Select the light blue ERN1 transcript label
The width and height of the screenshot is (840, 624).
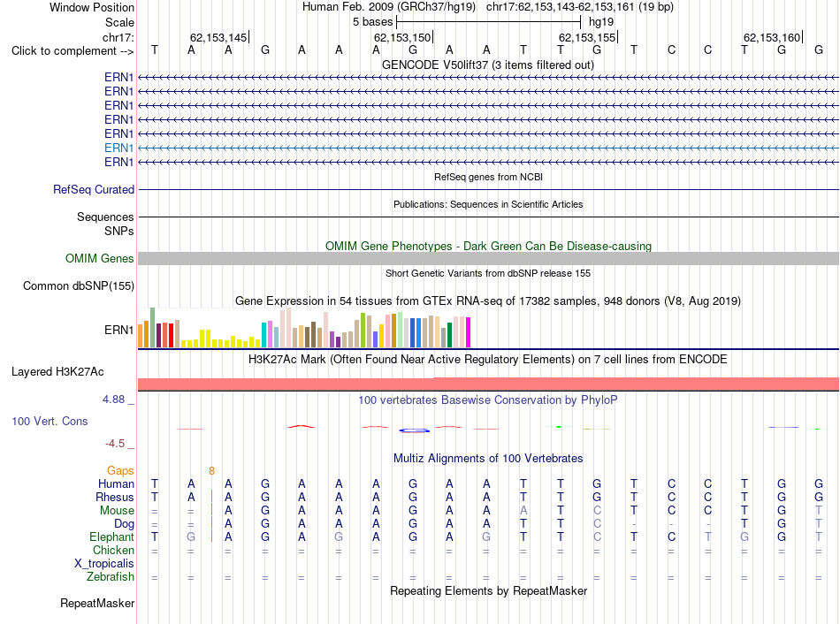tap(119, 148)
